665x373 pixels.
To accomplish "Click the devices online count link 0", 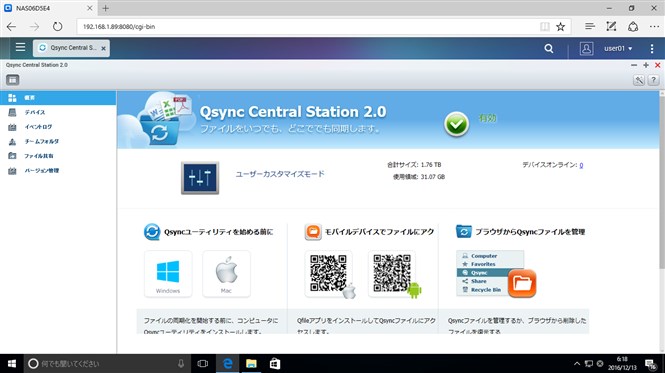I will click(581, 165).
